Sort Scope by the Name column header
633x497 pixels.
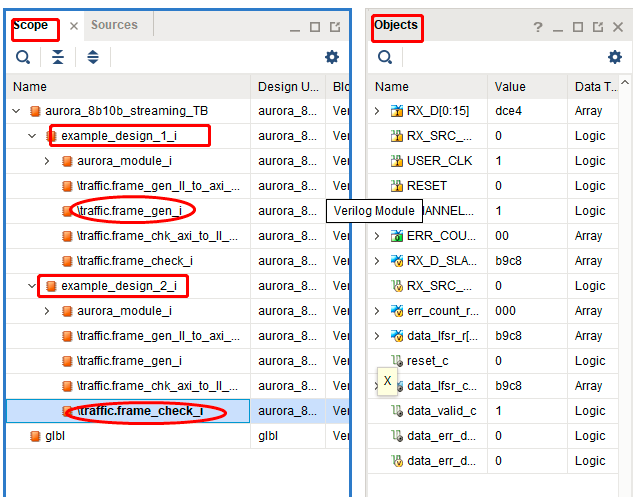(128, 86)
